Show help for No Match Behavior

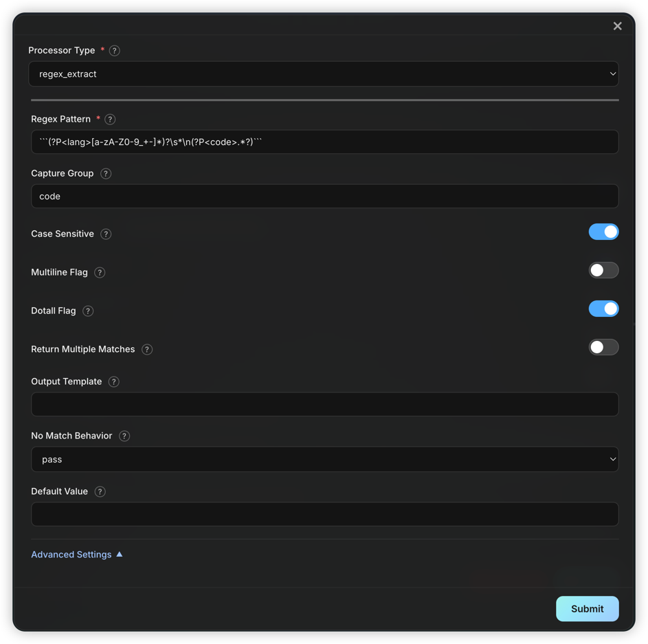[124, 436]
